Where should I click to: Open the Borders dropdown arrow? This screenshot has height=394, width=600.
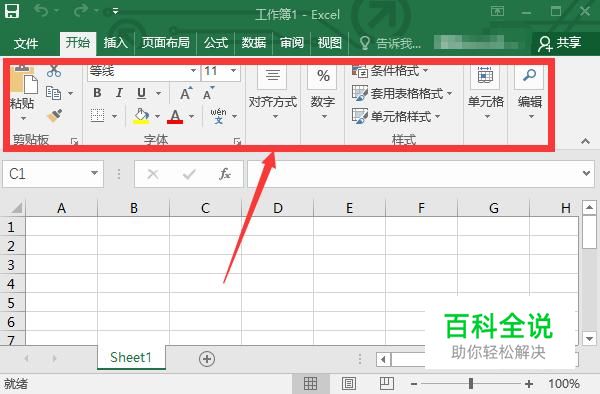114,116
